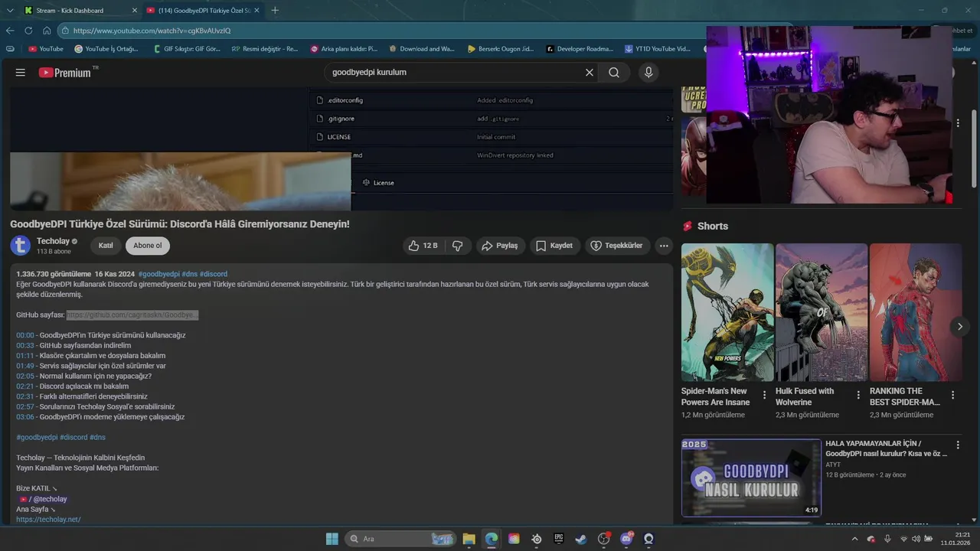
Task: Go back with the browser back arrow
Action: point(10,31)
